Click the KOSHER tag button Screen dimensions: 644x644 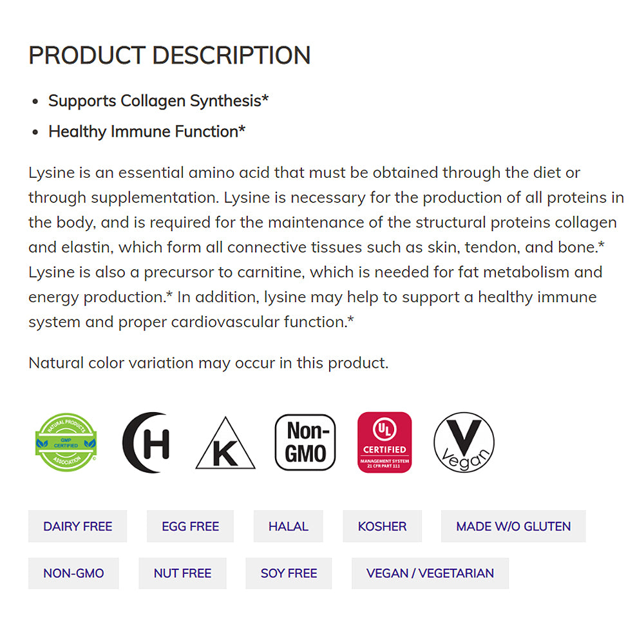pyautogui.click(x=383, y=526)
